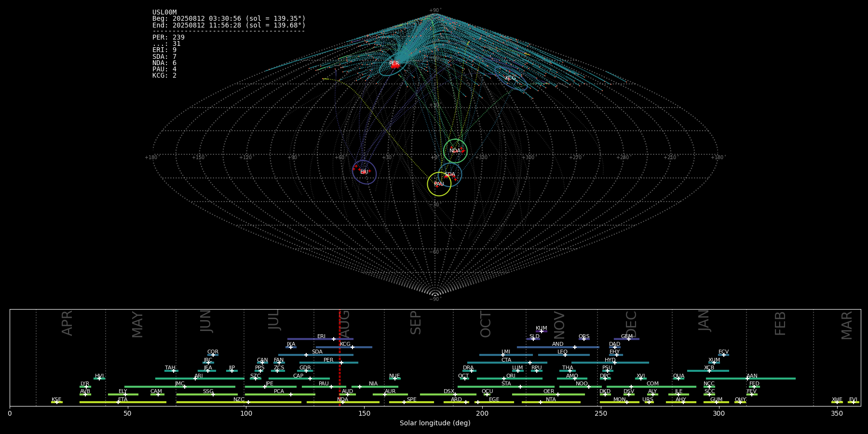Viewport: 868px width, 434px height.
Task: Select the PER bar in the timeline
Action: (x=328, y=363)
